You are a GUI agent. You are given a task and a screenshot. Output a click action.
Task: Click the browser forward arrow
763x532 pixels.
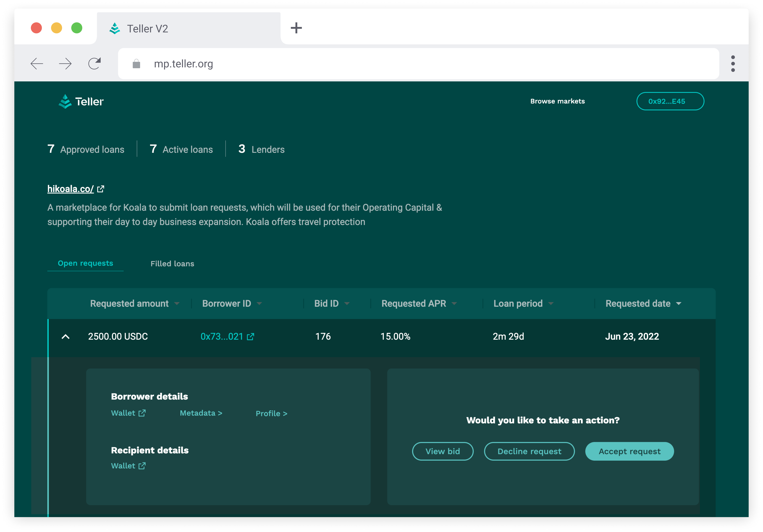coord(65,63)
